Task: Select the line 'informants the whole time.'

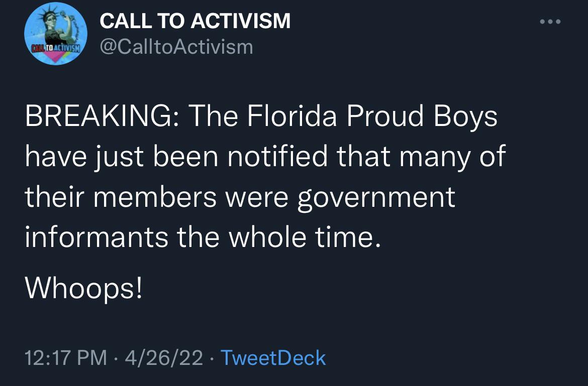Action: (203, 237)
